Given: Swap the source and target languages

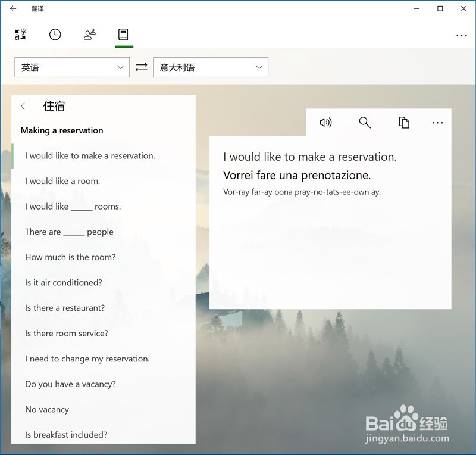Looking at the screenshot, I should click(141, 67).
